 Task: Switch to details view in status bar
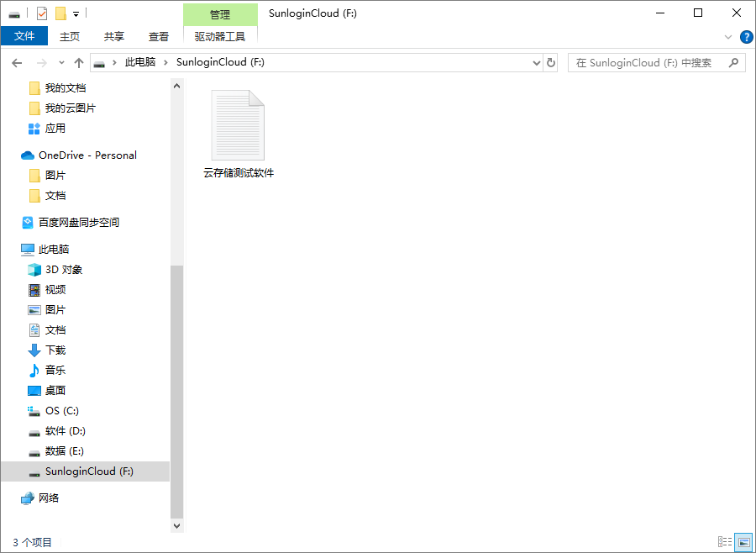pyautogui.click(x=724, y=542)
